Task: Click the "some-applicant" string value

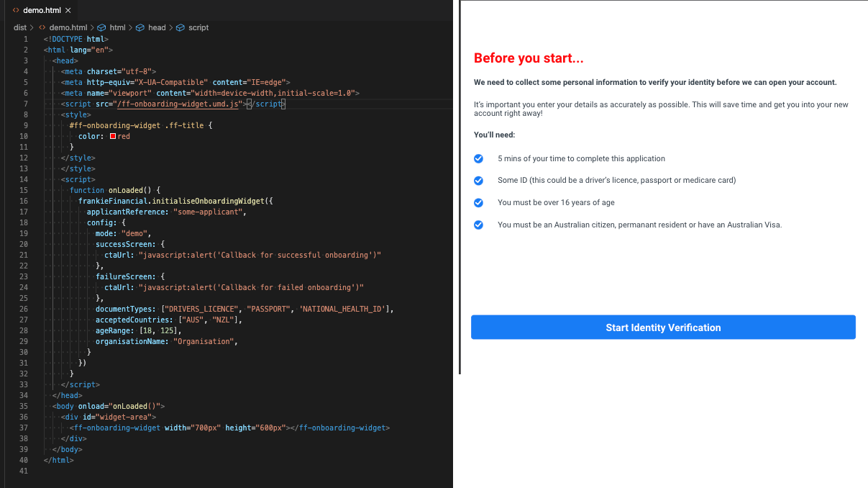Action: click(x=209, y=212)
